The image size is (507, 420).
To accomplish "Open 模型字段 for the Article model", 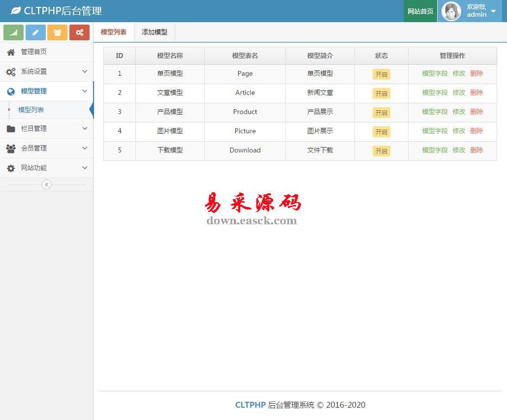I will point(435,92).
